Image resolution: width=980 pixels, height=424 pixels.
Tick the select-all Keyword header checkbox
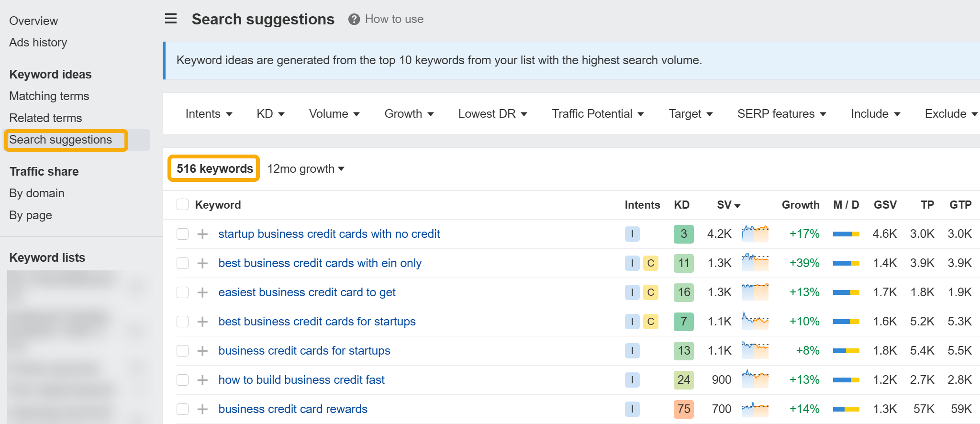click(182, 205)
